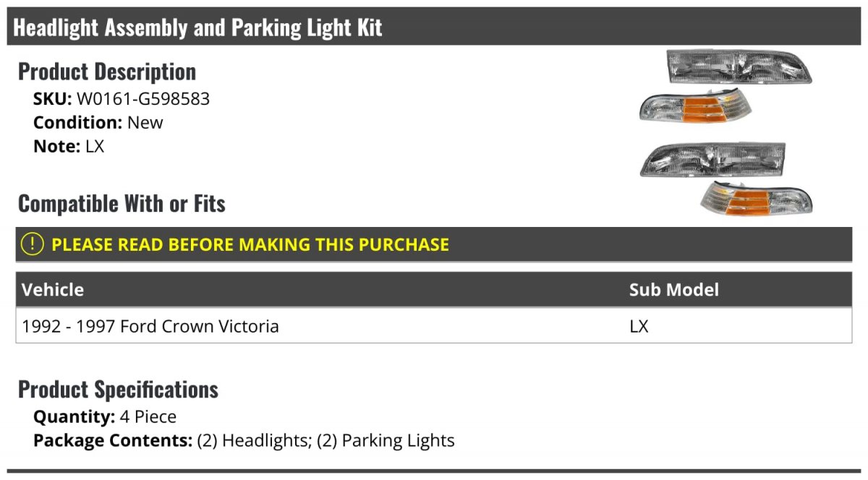Click the Condition: New line
Screen dimensions: 868x480
tap(98, 122)
